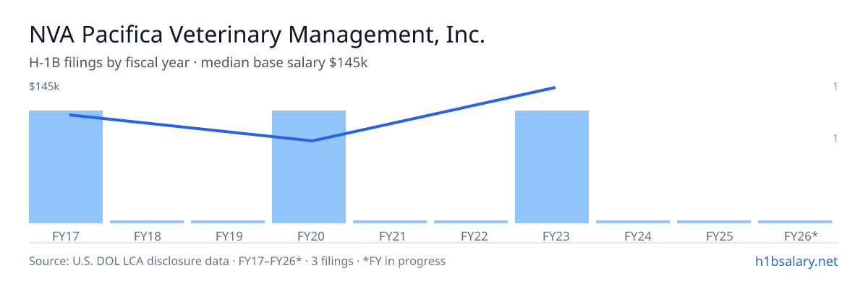Click the small FY24 bar

point(633,222)
